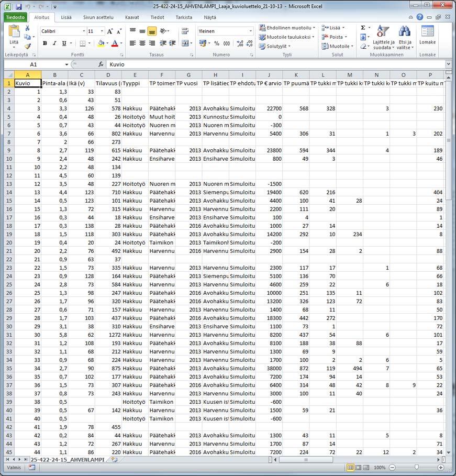The height and width of the screenshot is (476, 456).
Task: Click the wrap text icon
Action: click(x=185, y=31)
